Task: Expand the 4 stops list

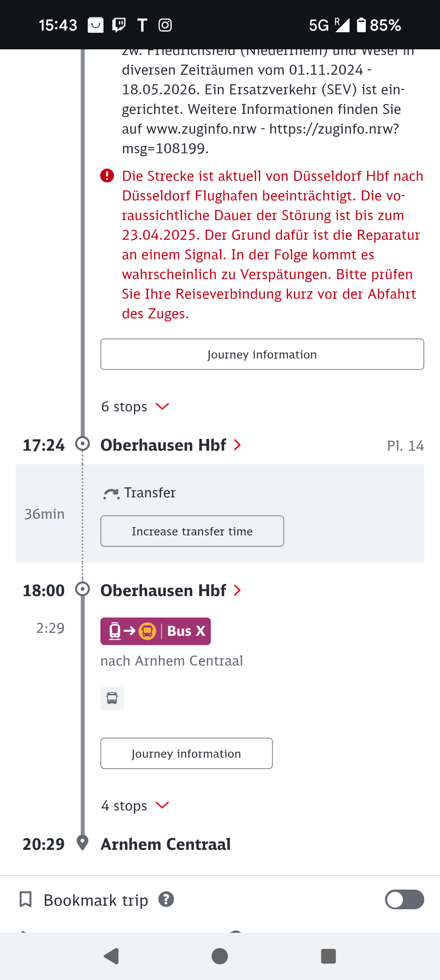Action: 135,805
